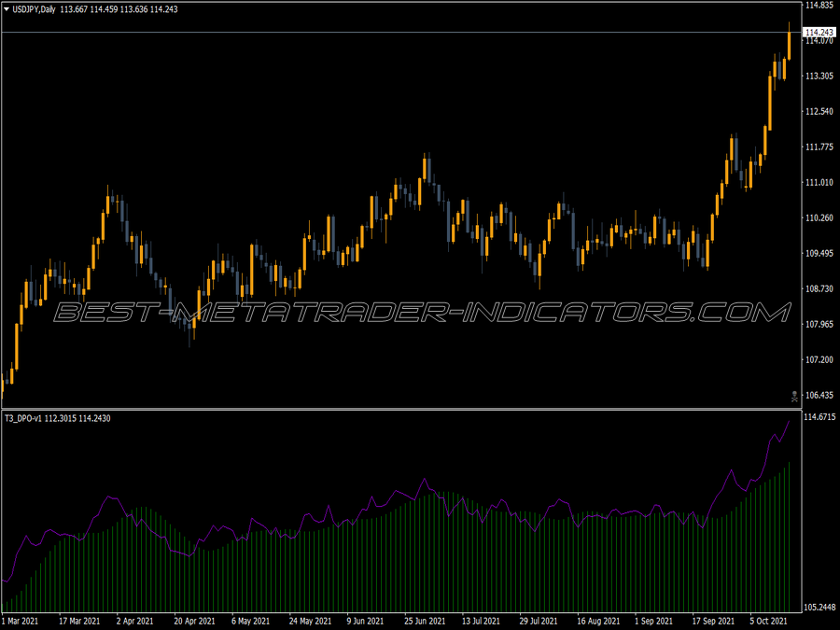Click the 106.435 price axis label

pyautogui.click(x=819, y=396)
